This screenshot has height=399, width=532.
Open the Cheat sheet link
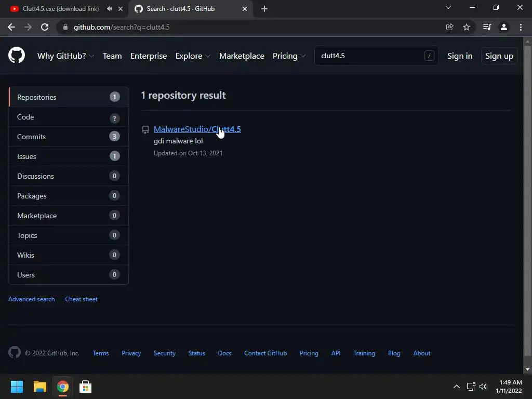coord(82,299)
